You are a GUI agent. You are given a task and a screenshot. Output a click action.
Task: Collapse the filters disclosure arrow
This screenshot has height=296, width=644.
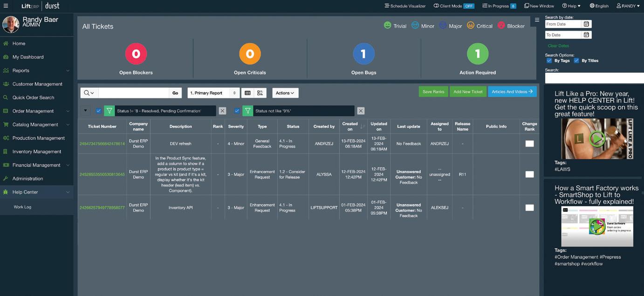point(85,110)
